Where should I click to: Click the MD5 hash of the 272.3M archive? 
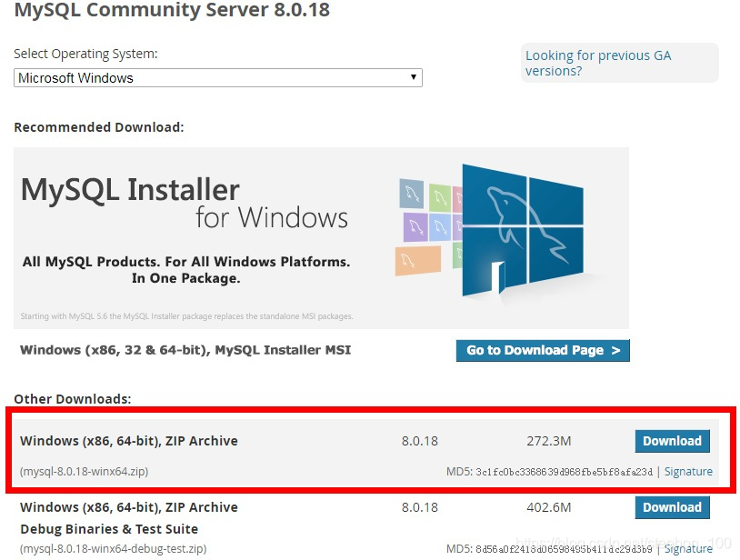[x=564, y=472]
